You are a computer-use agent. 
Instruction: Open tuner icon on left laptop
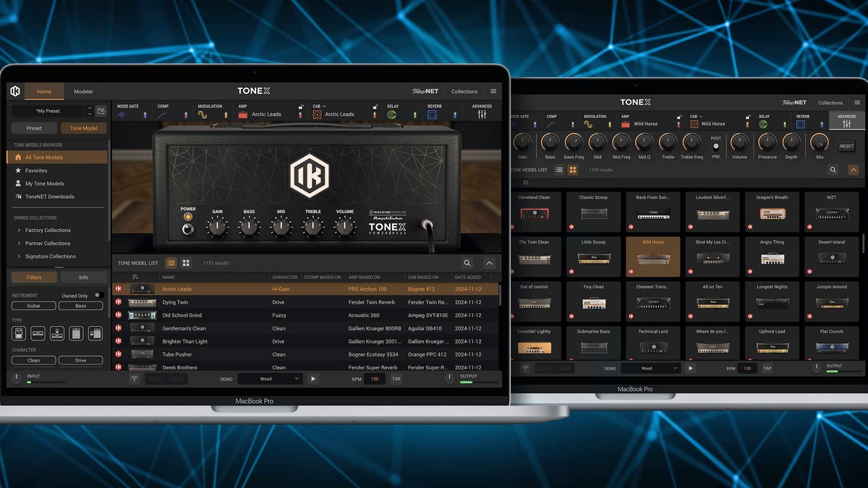(135, 379)
